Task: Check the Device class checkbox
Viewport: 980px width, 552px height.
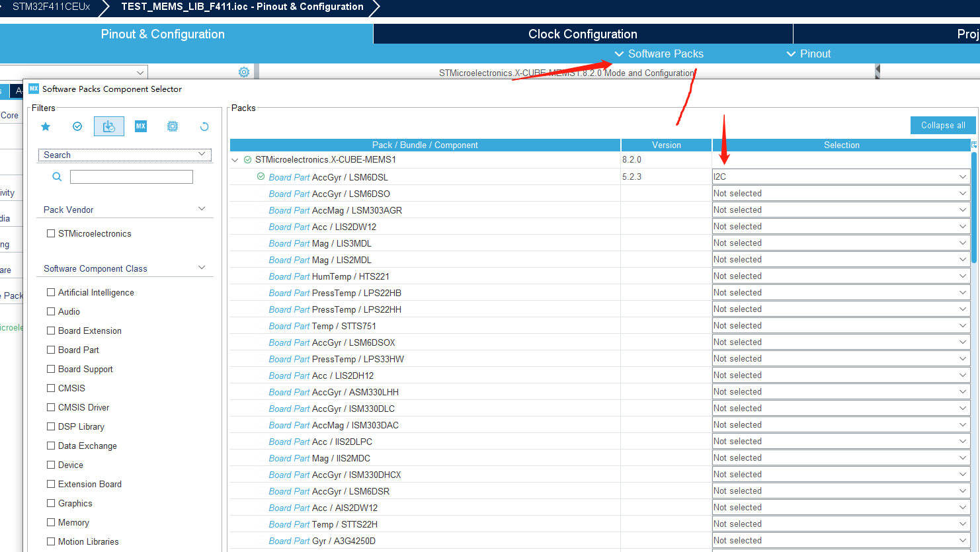Action: tap(51, 465)
